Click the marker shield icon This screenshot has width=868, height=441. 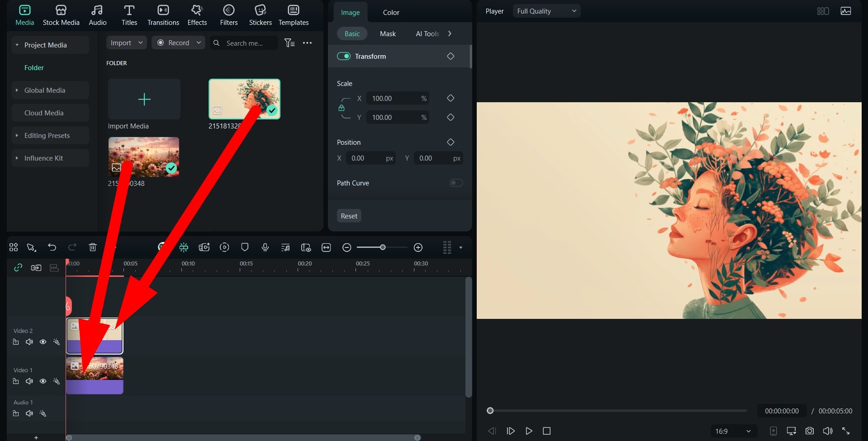245,247
